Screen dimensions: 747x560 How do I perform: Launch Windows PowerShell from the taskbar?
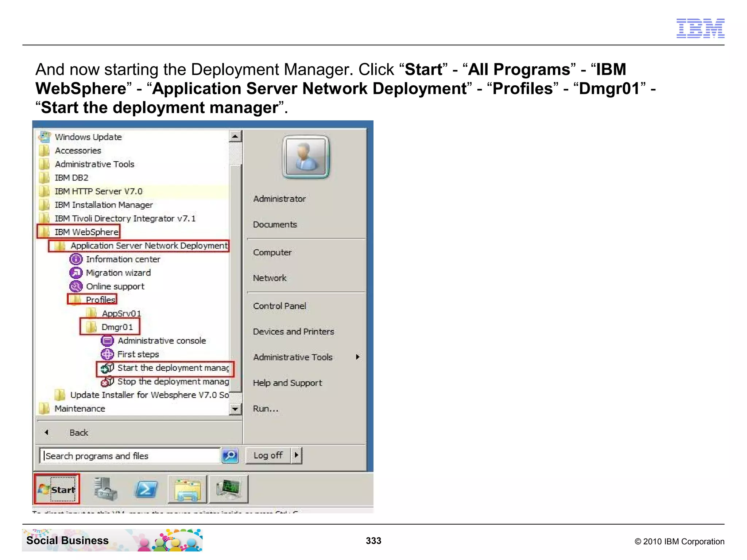pos(146,489)
